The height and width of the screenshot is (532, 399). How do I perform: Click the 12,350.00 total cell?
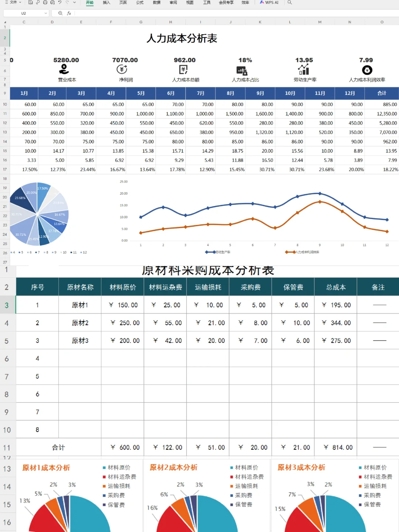pos(382,114)
